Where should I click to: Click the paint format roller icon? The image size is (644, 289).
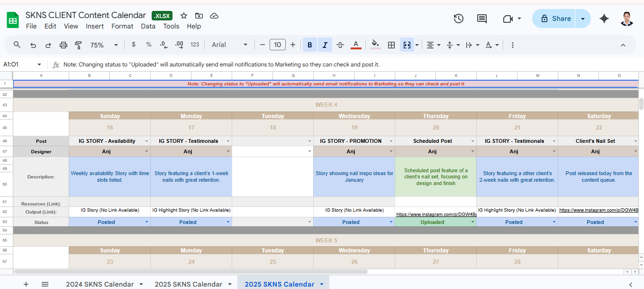[x=79, y=45]
